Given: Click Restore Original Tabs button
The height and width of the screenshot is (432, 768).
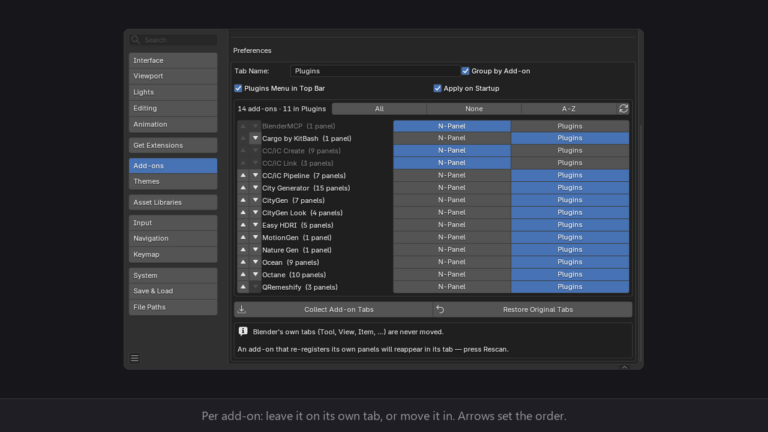Looking at the screenshot, I should click(x=533, y=310).
